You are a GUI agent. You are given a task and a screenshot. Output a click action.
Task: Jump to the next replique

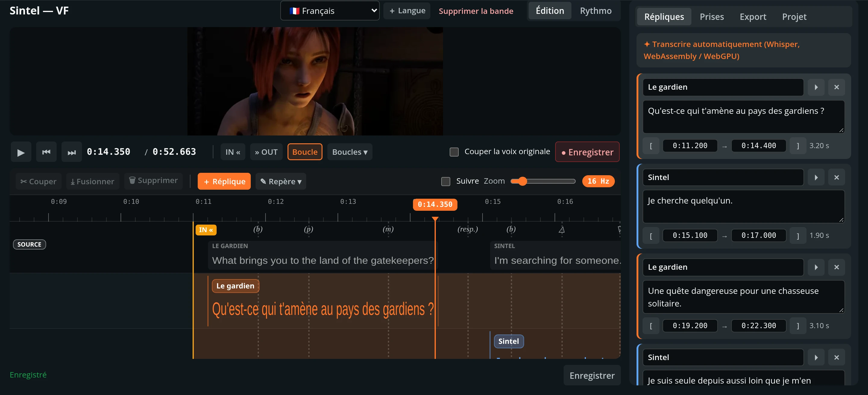(71, 152)
